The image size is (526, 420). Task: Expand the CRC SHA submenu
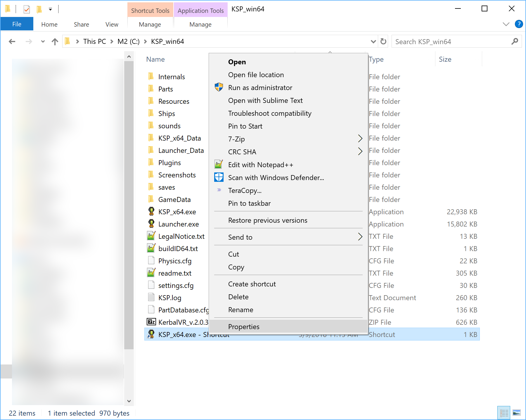(360, 151)
